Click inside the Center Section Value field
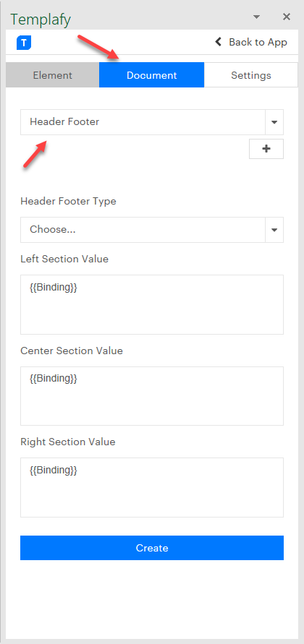Screen dimensions: 304x644 coord(152,396)
